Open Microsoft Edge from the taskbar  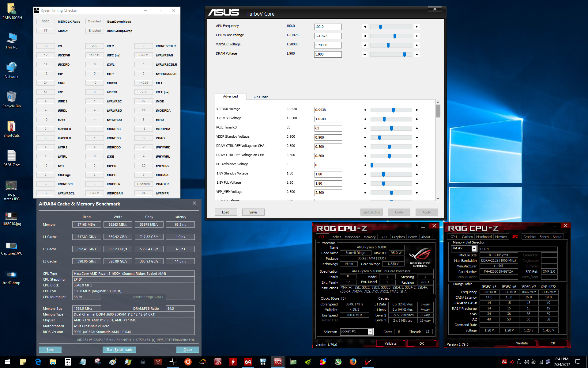point(38,362)
